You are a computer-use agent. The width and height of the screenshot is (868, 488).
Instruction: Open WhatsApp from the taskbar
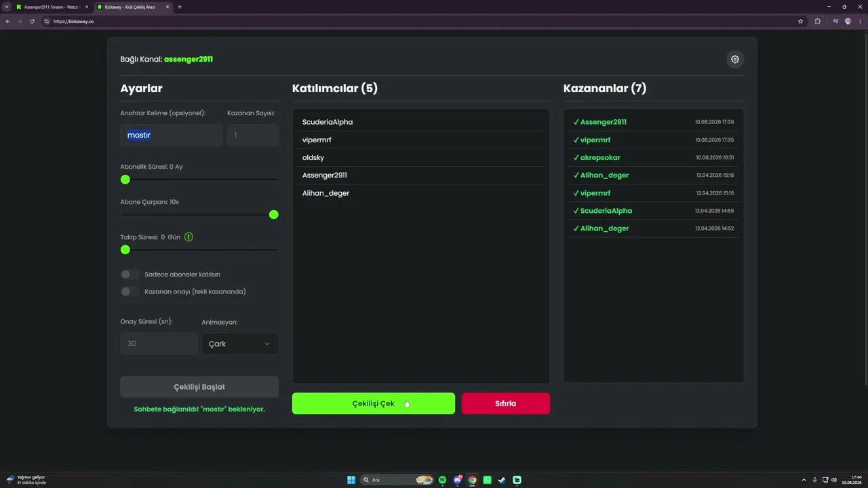[x=487, y=480]
